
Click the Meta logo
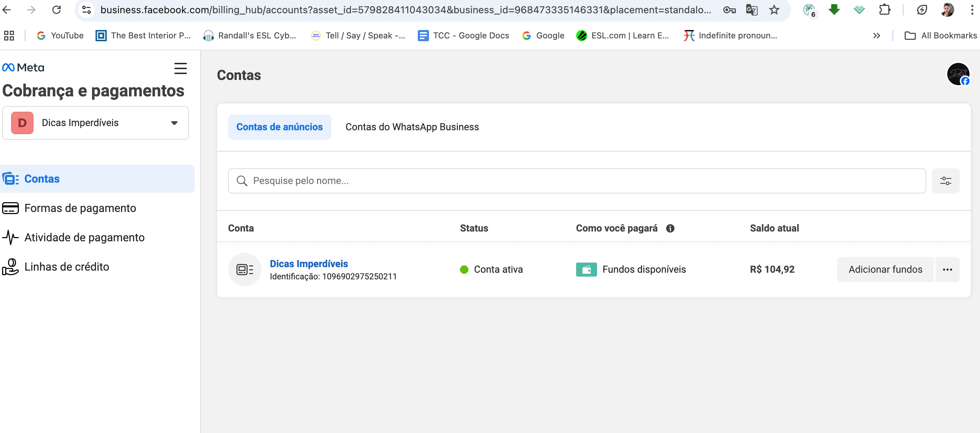click(23, 68)
